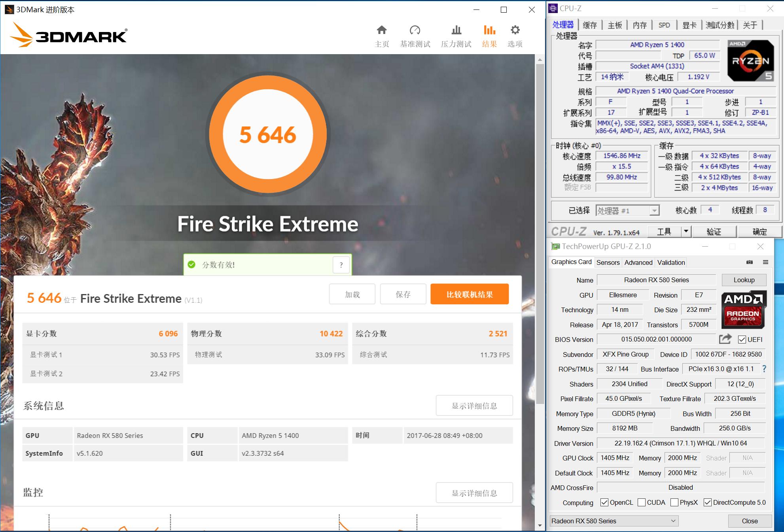784x532 pixels.
Task: Click the 3DMark title bar app icon
Action: 9,9
